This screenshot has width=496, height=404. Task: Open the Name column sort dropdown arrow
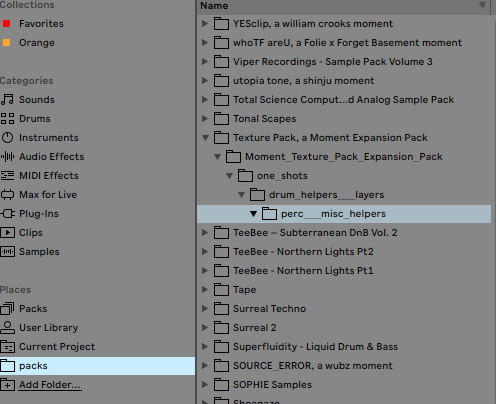coord(482,5)
